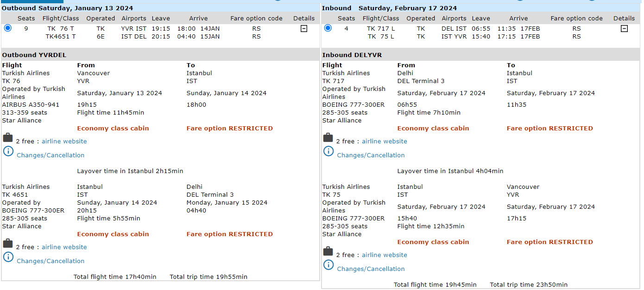Select the Outbound TK 76 flight radio button

(x=7, y=28)
